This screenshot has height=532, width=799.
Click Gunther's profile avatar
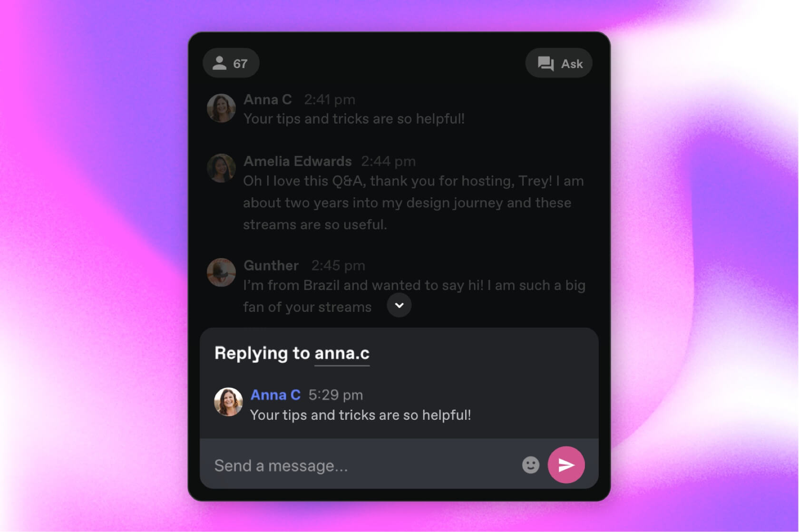(221, 272)
